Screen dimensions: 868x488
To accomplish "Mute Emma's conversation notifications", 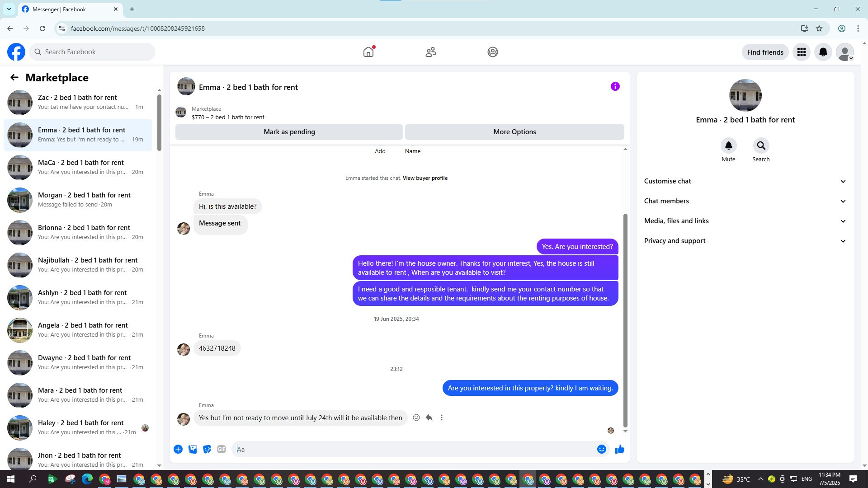I will click(728, 145).
